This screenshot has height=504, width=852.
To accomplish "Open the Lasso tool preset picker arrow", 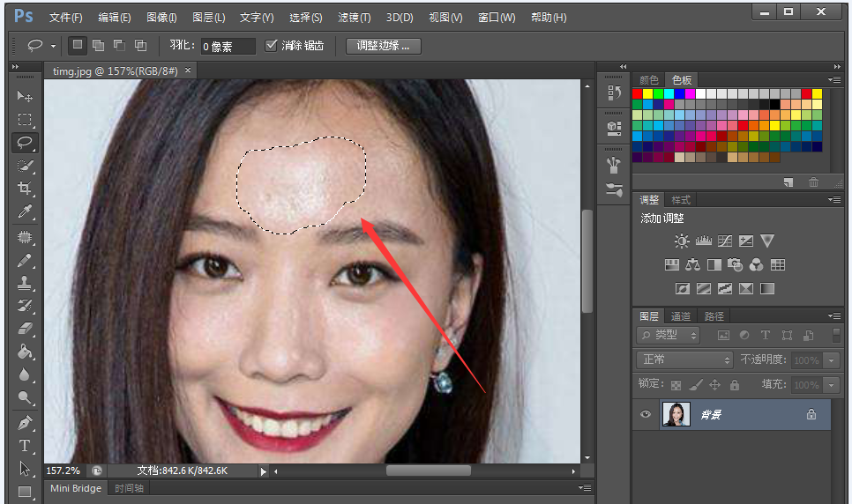I will pos(53,46).
